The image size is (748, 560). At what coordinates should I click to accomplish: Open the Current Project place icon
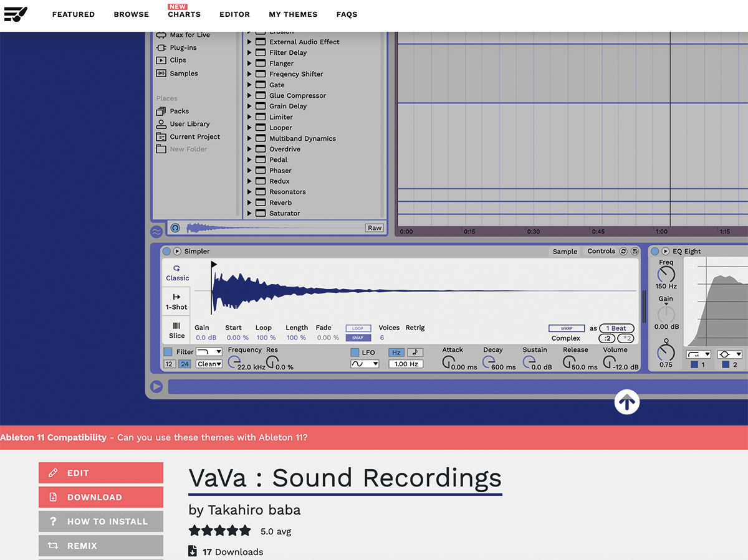pos(161,136)
